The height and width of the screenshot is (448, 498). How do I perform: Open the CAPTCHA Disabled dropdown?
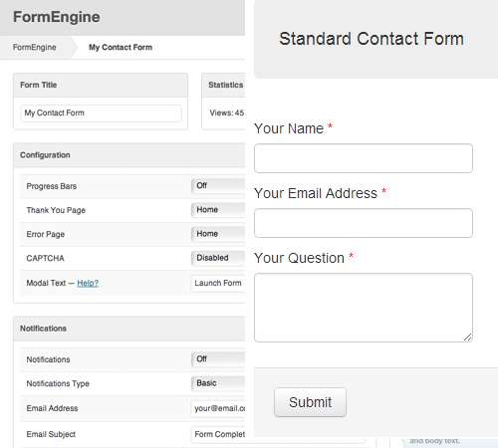click(218, 258)
